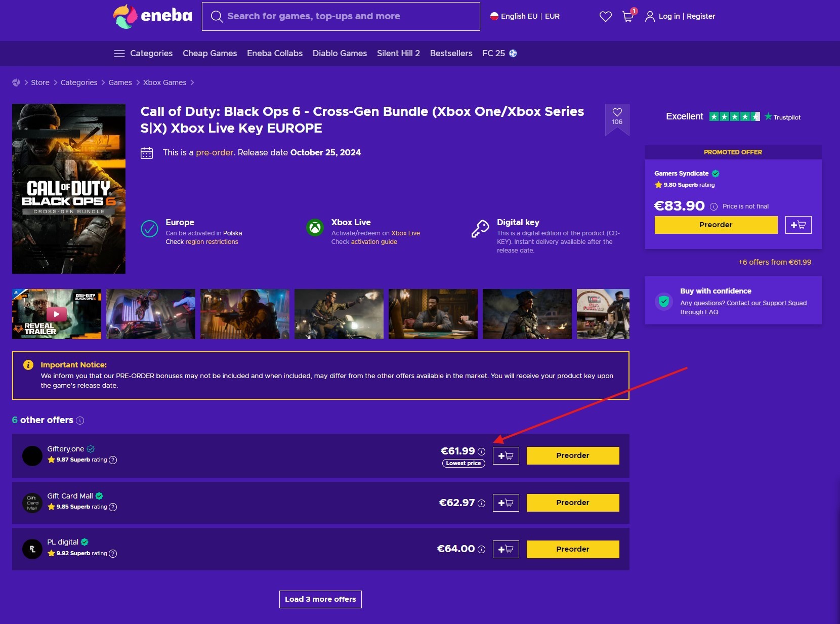Click PL digital rating help icon

(113, 554)
